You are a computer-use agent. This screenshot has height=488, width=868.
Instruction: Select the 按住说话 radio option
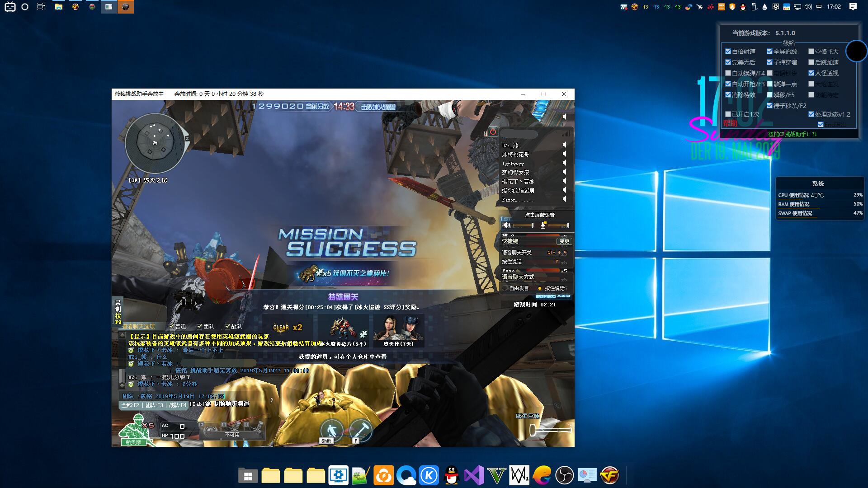540,288
